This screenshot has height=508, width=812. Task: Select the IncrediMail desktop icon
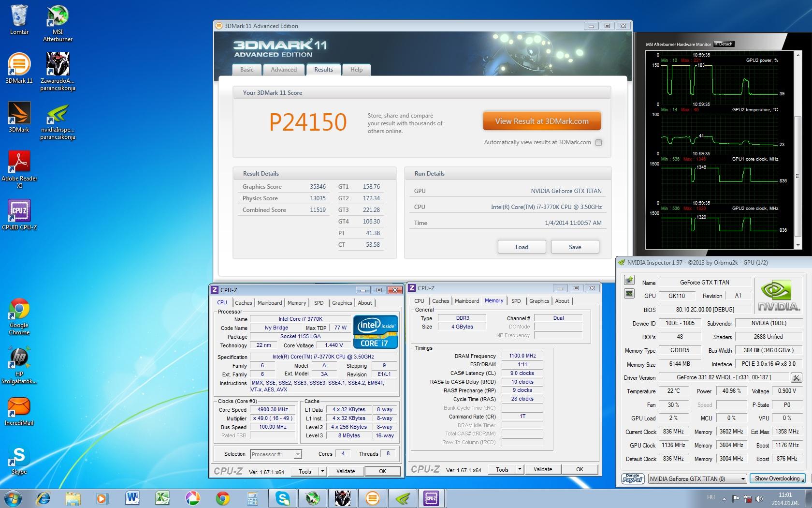click(19, 411)
